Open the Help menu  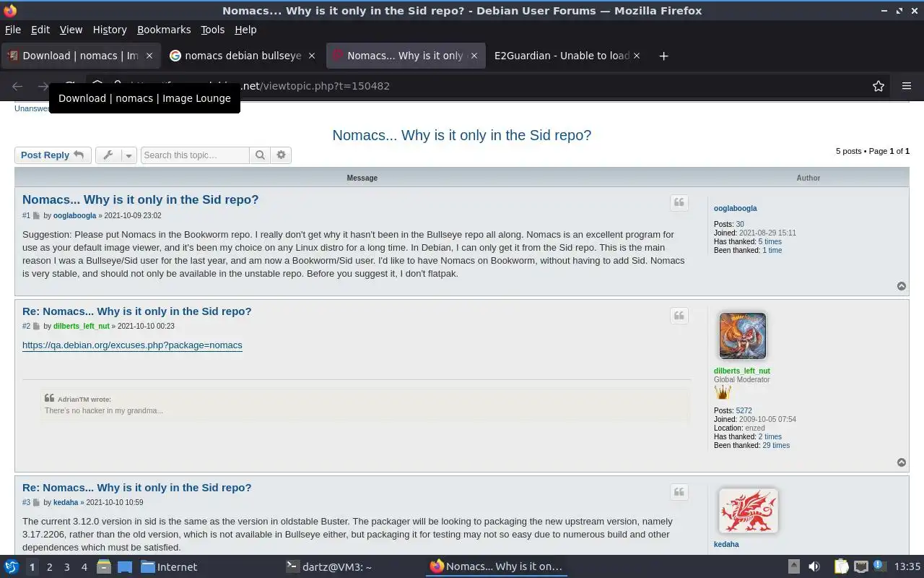(x=245, y=30)
